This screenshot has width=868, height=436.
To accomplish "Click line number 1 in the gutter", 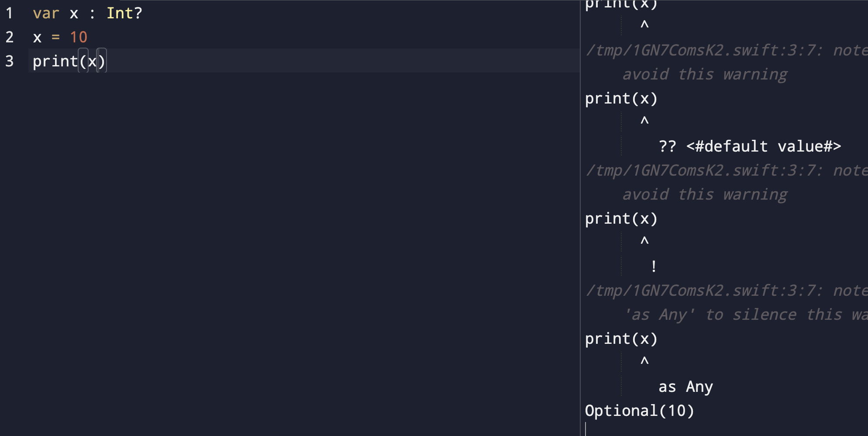I will [9, 13].
